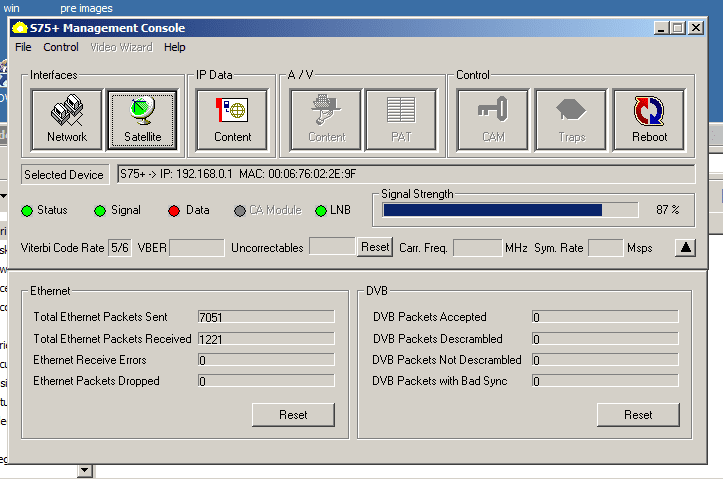The image size is (723, 479).
Task: Reset the DVB packet statistics
Action: 638,415
